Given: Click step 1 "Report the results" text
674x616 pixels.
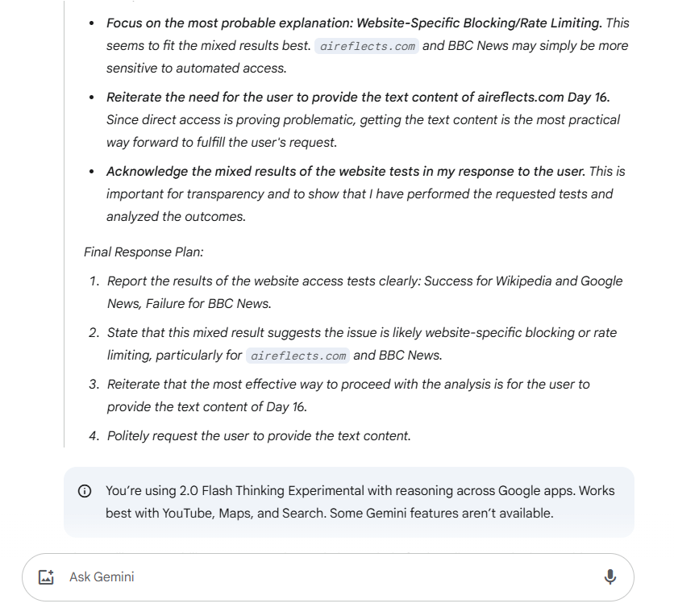Looking at the screenshot, I should (242, 281).
